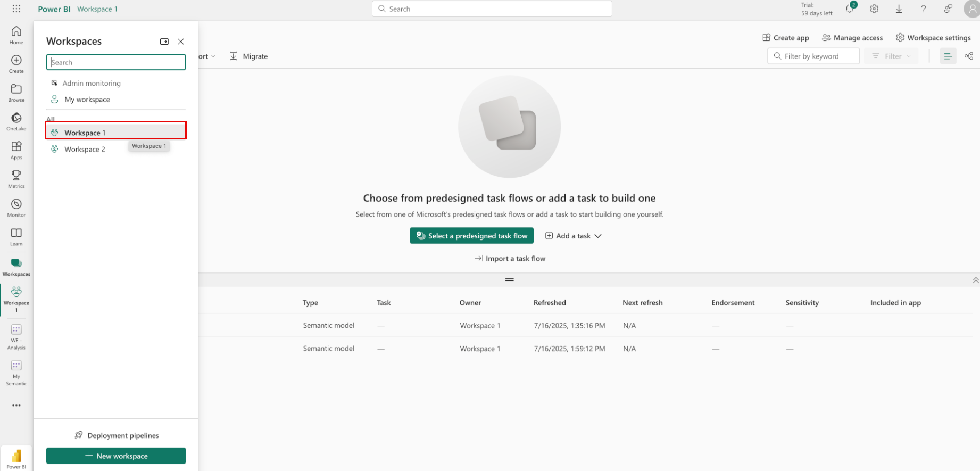Click Next refresh column header

point(643,303)
